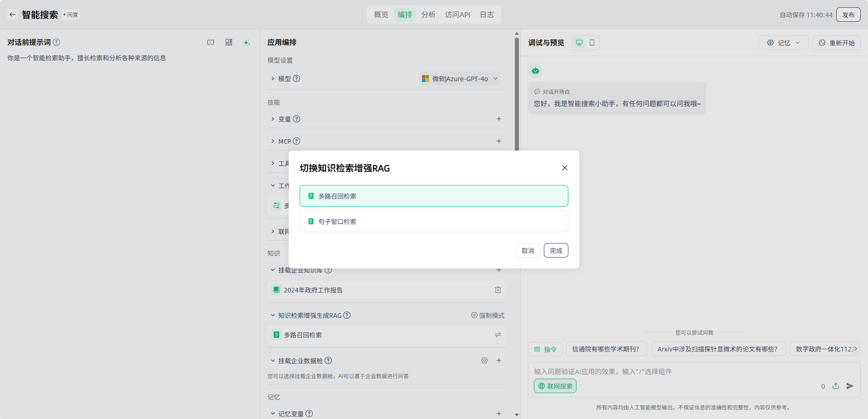
Task: Switch preview to mobile device view
Action: pyautogui.click(x=592, y=43)
